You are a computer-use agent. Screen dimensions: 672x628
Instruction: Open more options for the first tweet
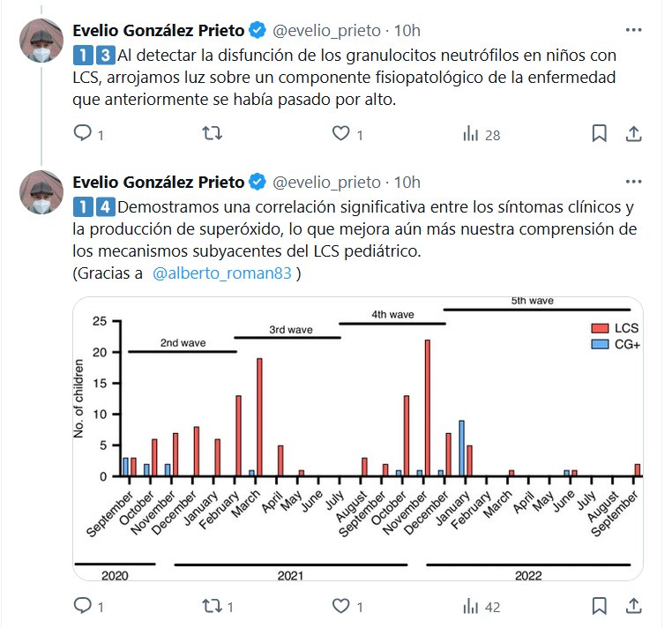[633, 30]
